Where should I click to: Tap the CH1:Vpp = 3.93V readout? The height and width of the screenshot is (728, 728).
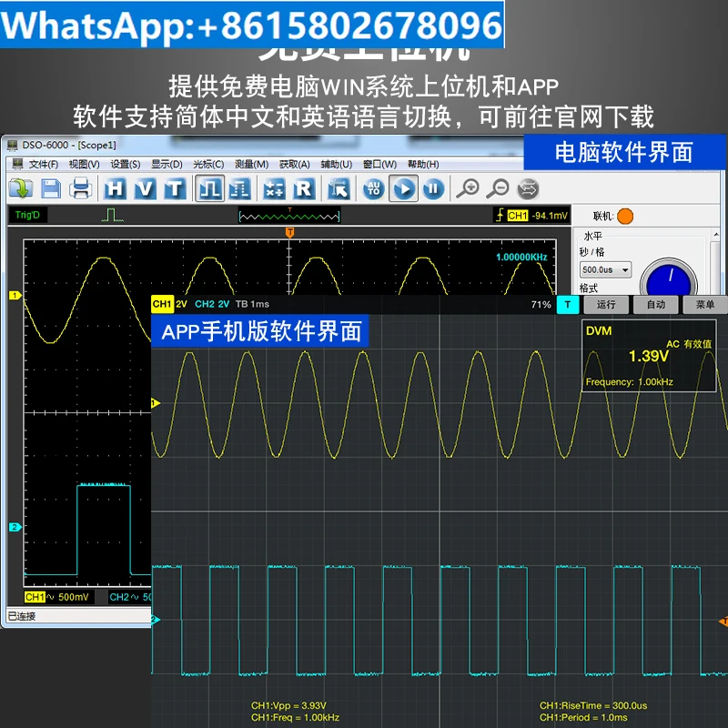pyautogui.click(x=288, y=705)
